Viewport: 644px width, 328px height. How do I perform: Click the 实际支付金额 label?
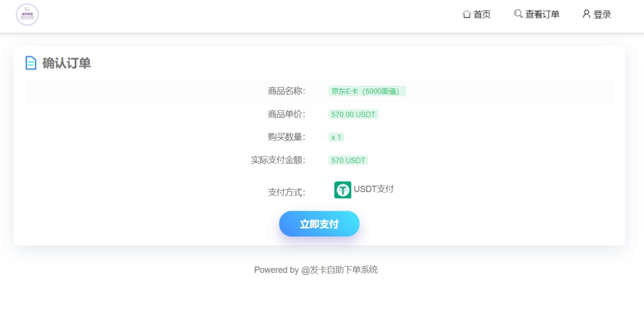pos(277,160)
